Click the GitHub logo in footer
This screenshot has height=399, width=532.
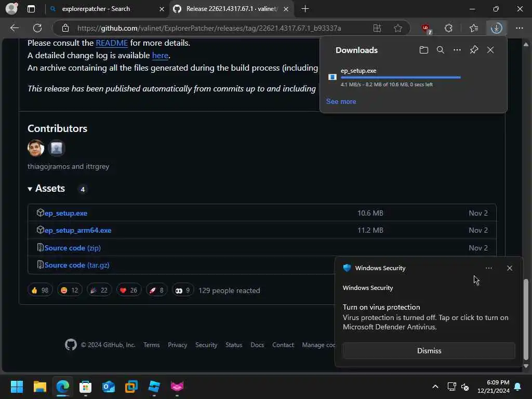click(71, 345)
